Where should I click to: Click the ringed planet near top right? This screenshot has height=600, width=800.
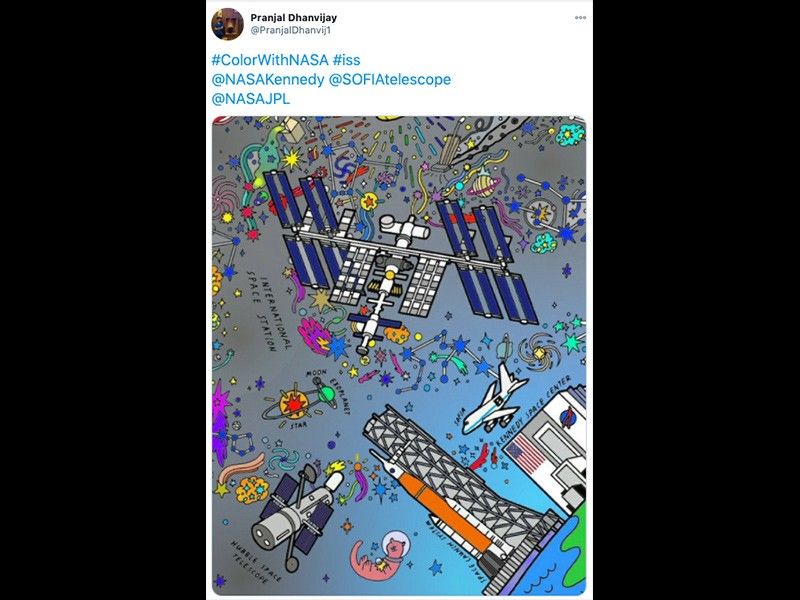pyautogui.click(x=484, y=185)
